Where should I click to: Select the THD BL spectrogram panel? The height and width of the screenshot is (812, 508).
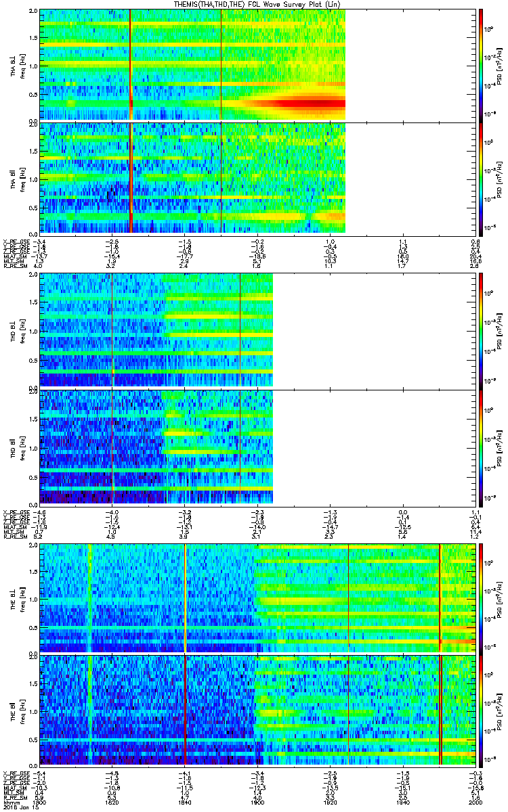tap(257, 331)
